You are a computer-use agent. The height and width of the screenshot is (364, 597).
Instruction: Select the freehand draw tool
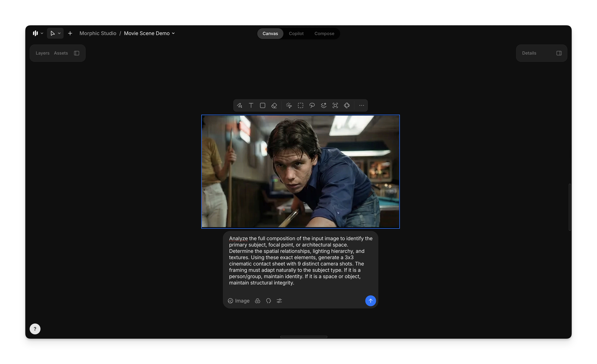coord(239,105)
